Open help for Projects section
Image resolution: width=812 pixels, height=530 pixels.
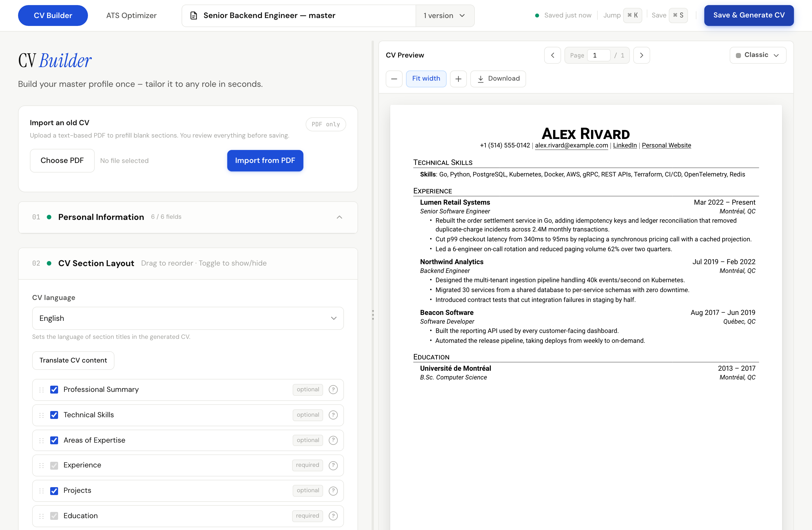coord(333,491)
